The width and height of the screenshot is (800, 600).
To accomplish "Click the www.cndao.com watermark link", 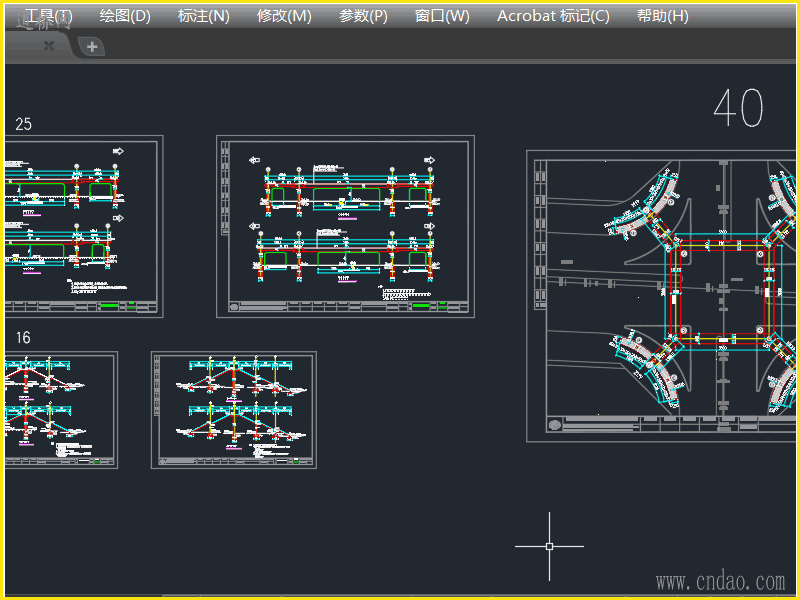I will [720, 581].
